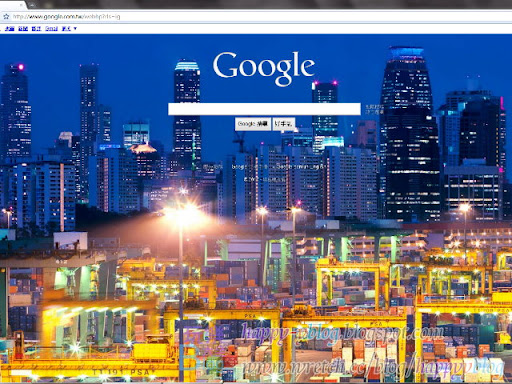Viewport: 512px width, 384px height.
Task: Click the 好手氣 (I'm Feeling Lucky) button
Action: click(x=283, y=124)
